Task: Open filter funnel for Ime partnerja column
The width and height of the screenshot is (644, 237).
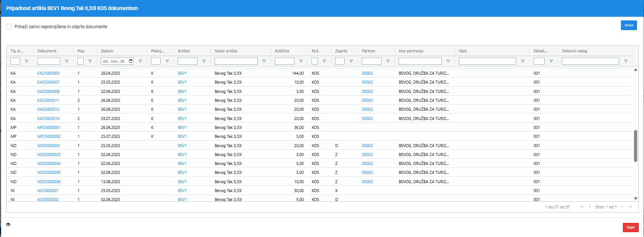Action: (448, 61)
